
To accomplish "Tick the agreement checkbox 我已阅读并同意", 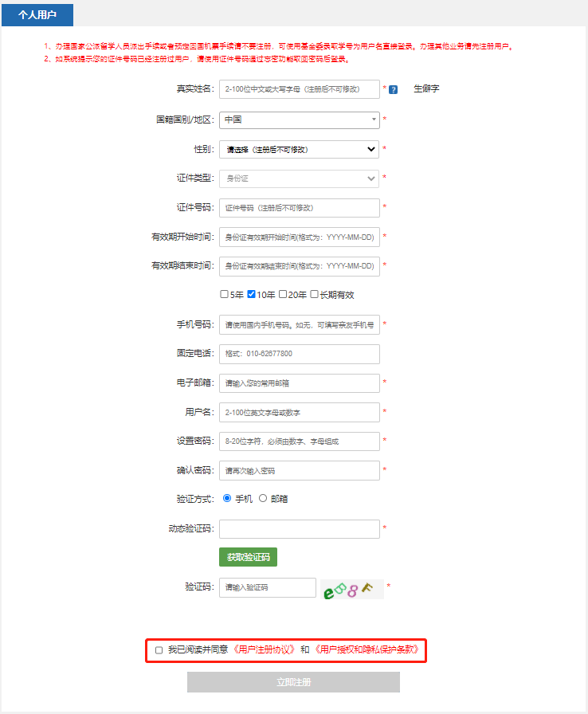I will click(159, 650).
